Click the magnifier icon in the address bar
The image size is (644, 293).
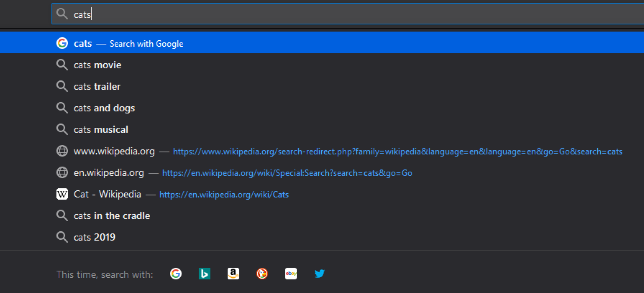62,14
